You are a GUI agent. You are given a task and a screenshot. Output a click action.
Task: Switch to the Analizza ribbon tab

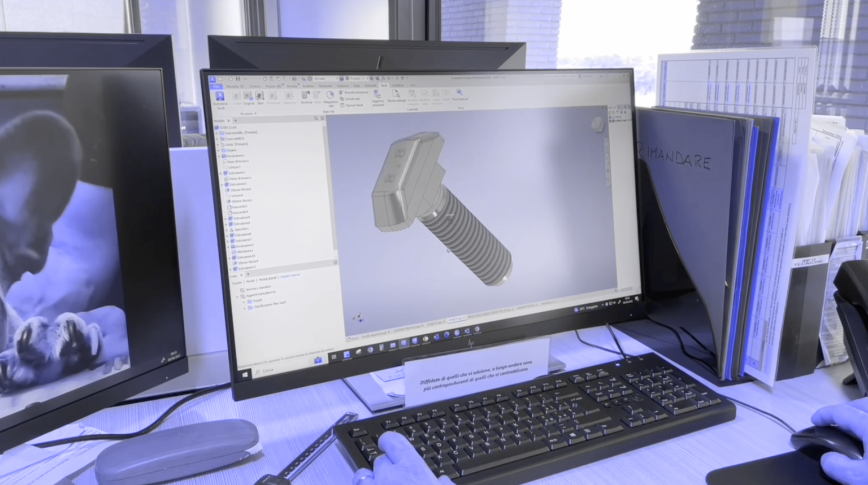308,86
